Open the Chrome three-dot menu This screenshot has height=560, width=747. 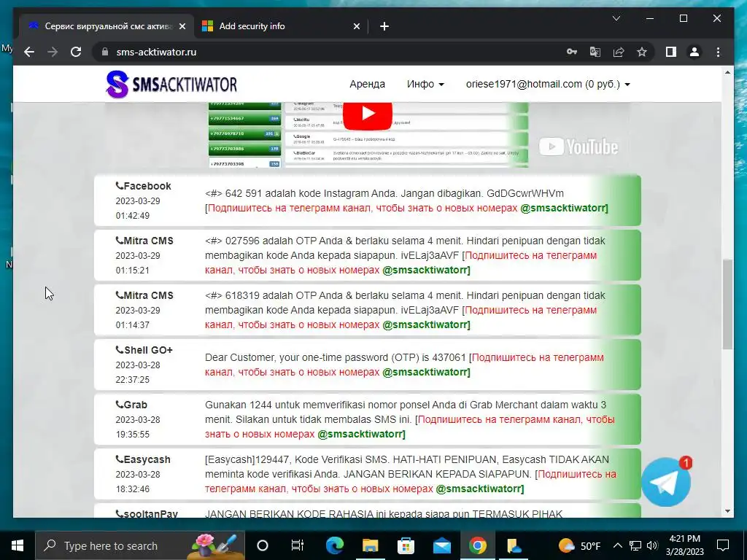(718, 52)
